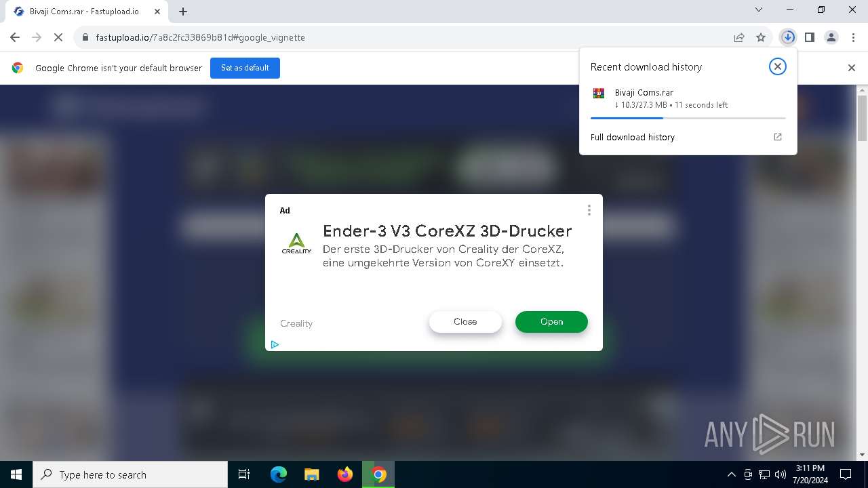Click the WinRAR file icon of download
Viewport: 868px width, 488px height.
tap(599, 94)
